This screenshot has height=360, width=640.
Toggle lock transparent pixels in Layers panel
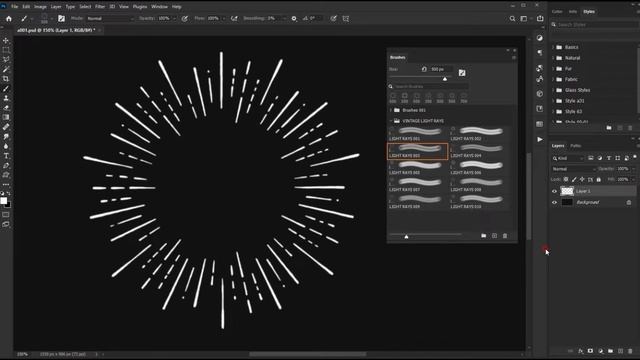click(x=566, y=179)
